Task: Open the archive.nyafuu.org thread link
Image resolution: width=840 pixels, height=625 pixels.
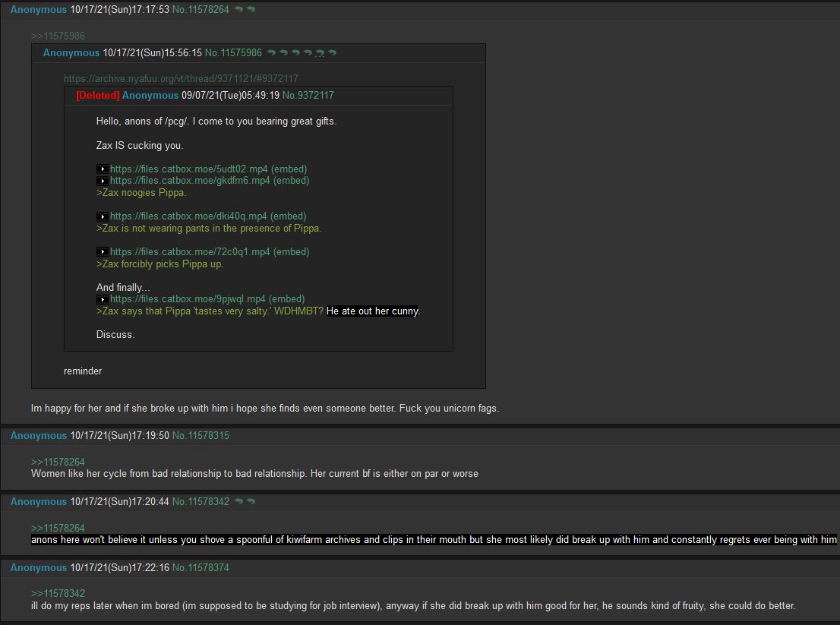Action: (x=181, y=78)
